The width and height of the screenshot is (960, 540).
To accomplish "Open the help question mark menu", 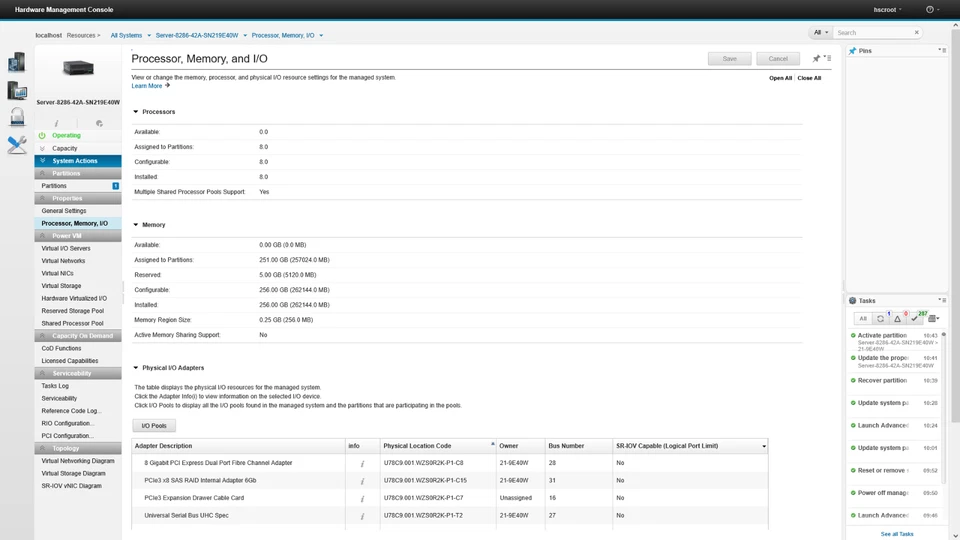I will (932, 10).
